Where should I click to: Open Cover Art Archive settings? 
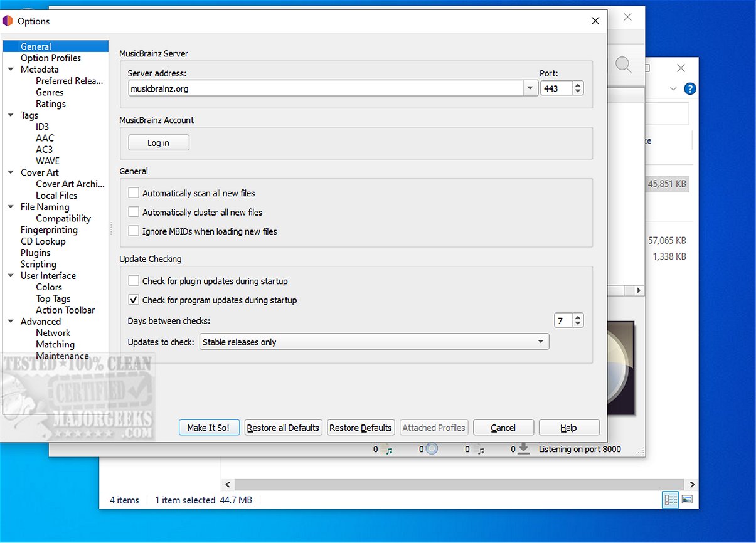click(70, 184)
